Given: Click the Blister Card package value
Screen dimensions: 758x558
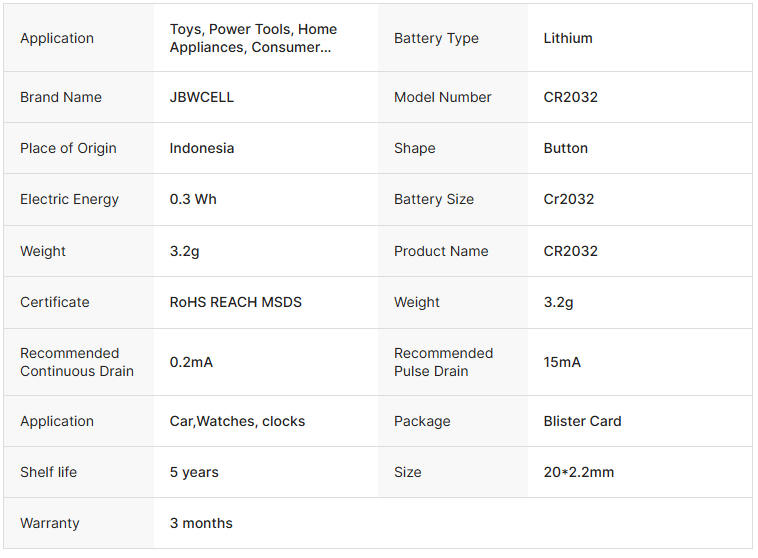Looking at the screenshot, I should click(582, 421).
